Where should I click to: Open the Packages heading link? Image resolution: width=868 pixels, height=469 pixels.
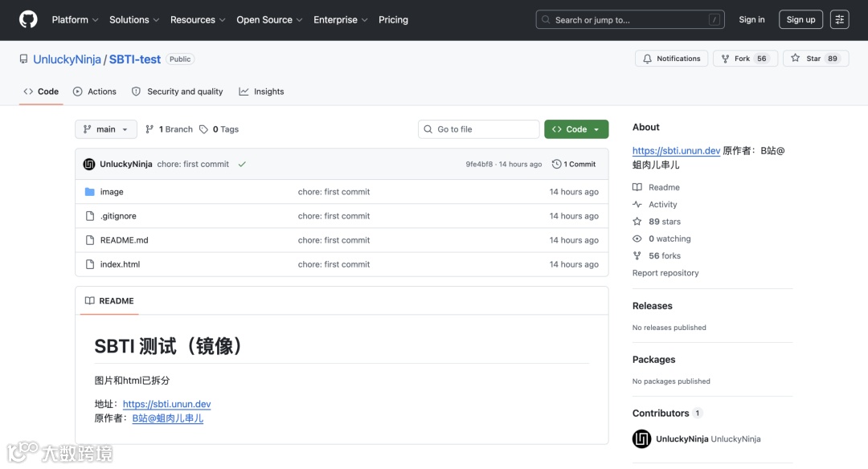pyautogui.click(x=653, y=360)
